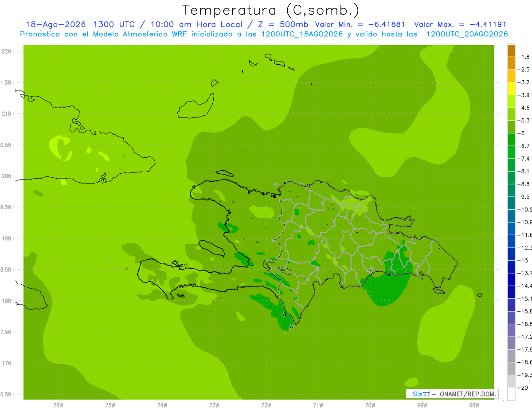Pick the white colorbar segment below -20
The height and width of the screenshot is (411, 532).
(511, 394)
